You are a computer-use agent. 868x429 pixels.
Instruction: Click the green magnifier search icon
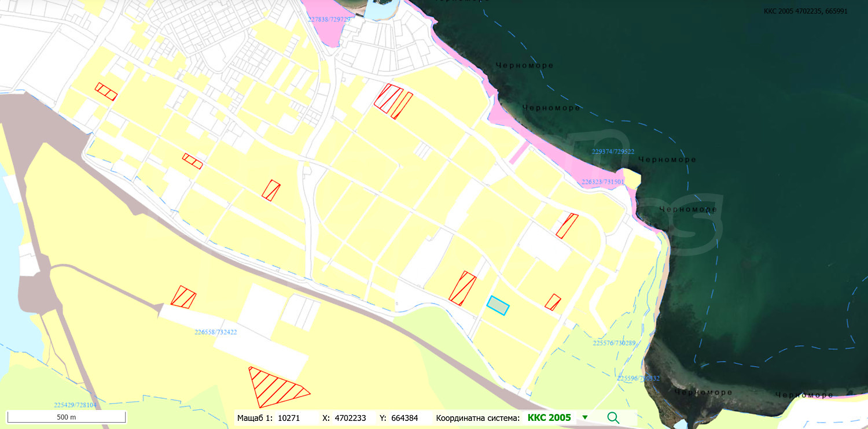613,417
